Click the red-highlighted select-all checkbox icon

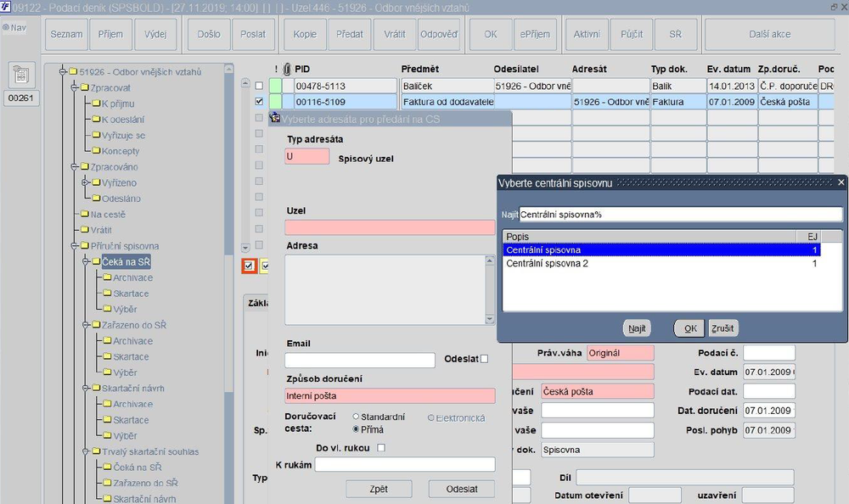pos(249,266)
